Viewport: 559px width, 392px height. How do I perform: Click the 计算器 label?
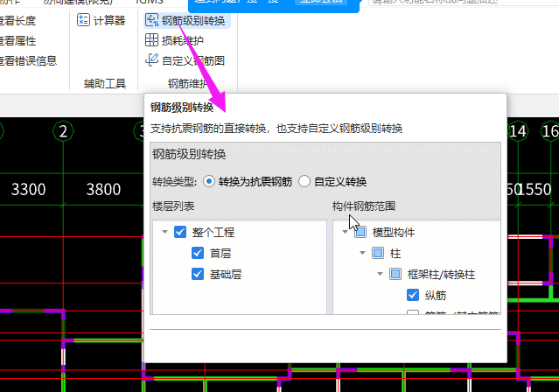click(x=109, y=20)
